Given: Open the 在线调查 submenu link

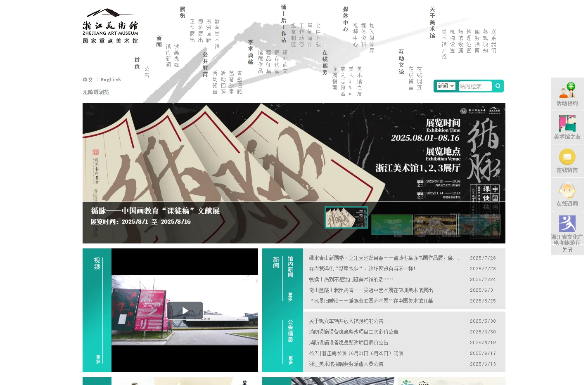Looking at the screenshot, I should coord(420,78).
